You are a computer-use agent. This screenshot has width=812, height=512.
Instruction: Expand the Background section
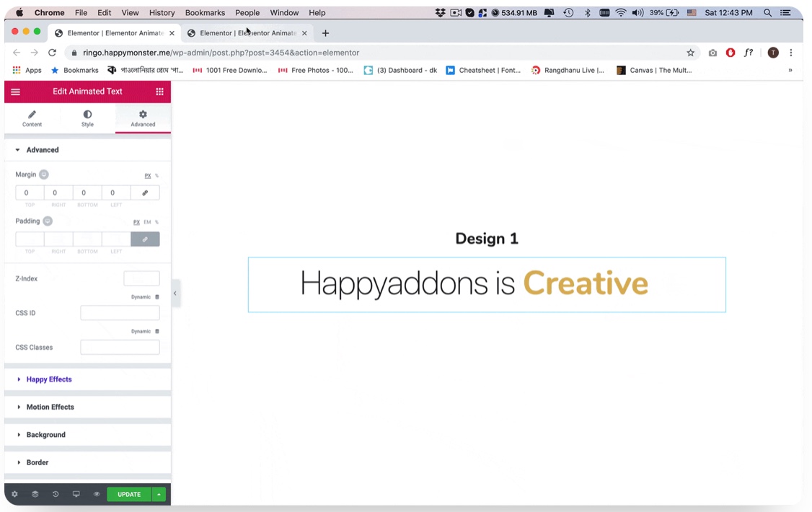[x=87, y=435]
